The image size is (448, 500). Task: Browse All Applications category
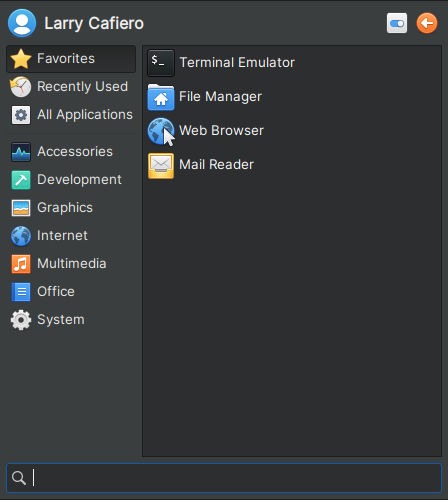coord(71,115)
